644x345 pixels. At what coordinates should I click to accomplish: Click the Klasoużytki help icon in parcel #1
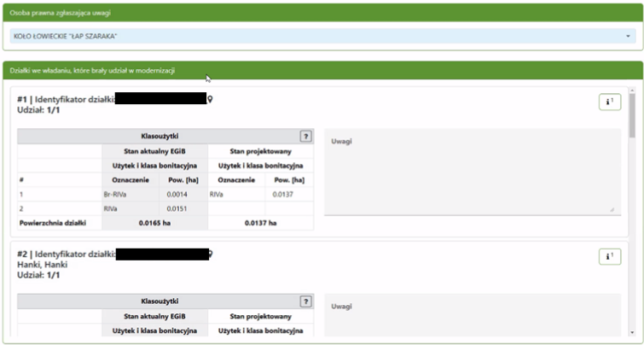tap(305, 136)
